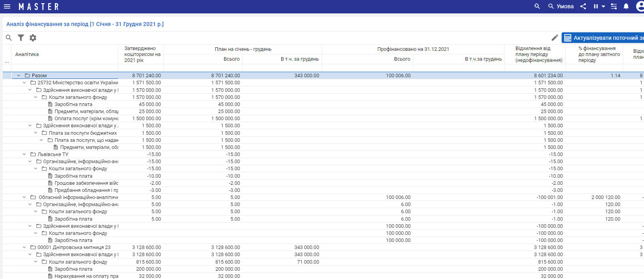Click the share icon in header
644x279 pixels.
583,6
